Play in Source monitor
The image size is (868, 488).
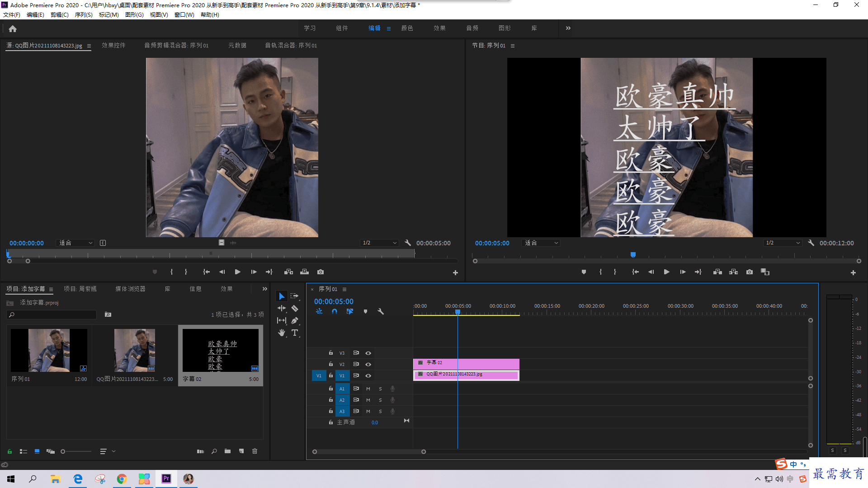[237, 272]
